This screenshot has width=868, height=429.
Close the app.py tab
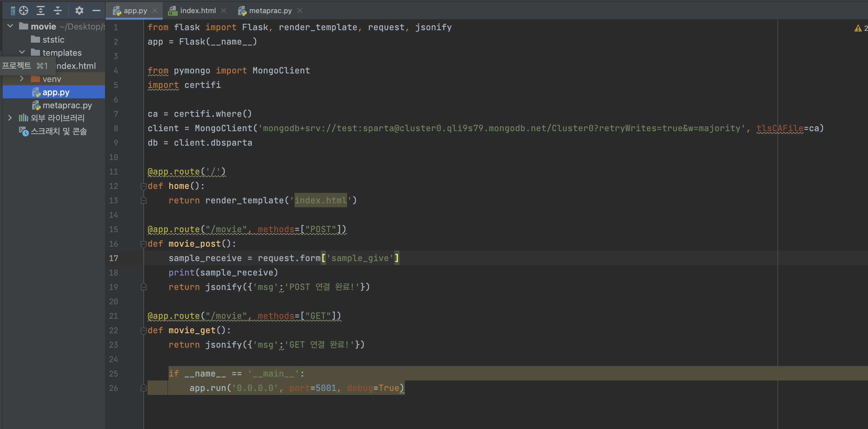point(155,11)
